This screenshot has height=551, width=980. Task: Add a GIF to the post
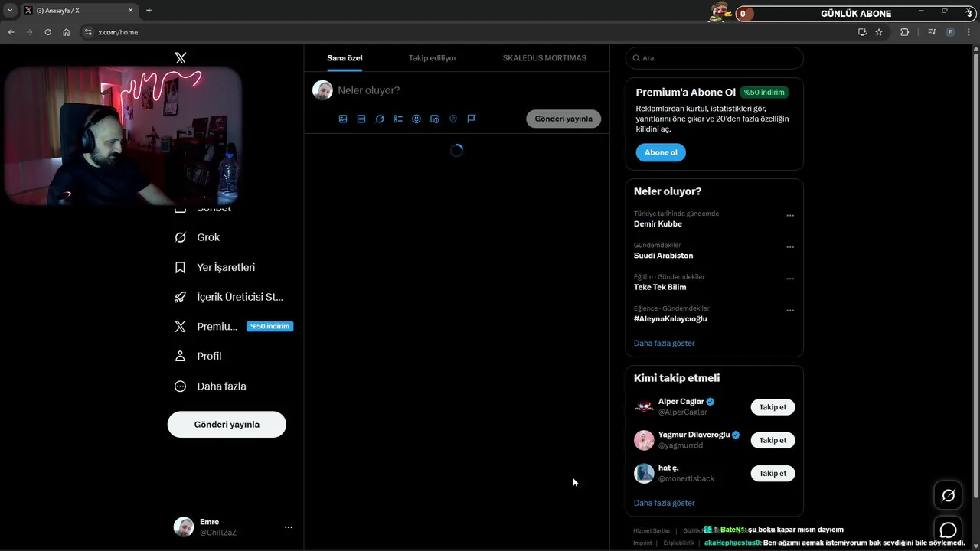coord(361,119)
